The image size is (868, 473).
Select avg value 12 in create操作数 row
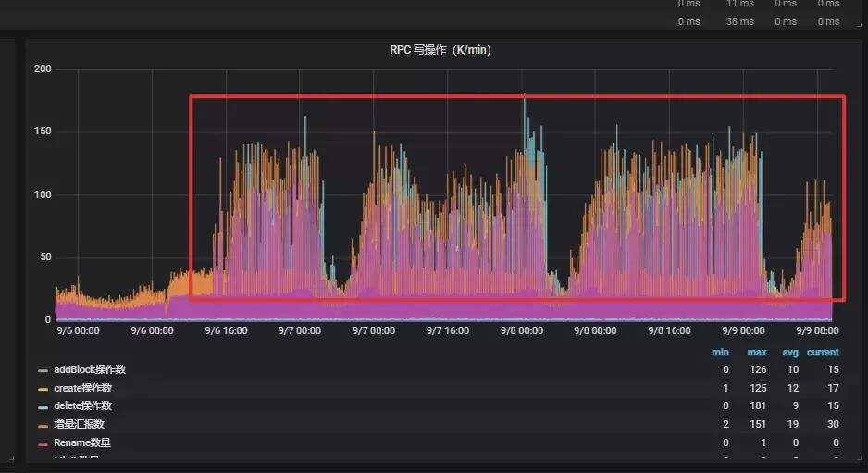pyautogui.click(x=793, y=388)
